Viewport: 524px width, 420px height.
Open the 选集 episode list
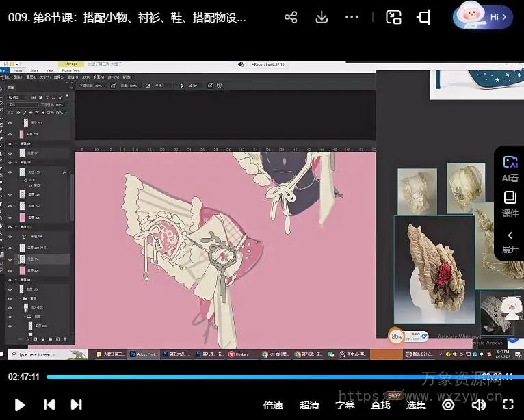pos(416,404)
